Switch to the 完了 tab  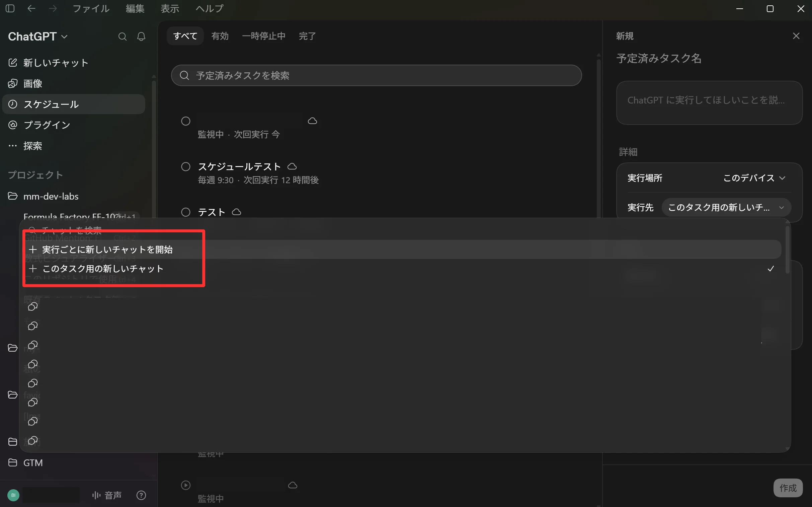coord(307,36)
